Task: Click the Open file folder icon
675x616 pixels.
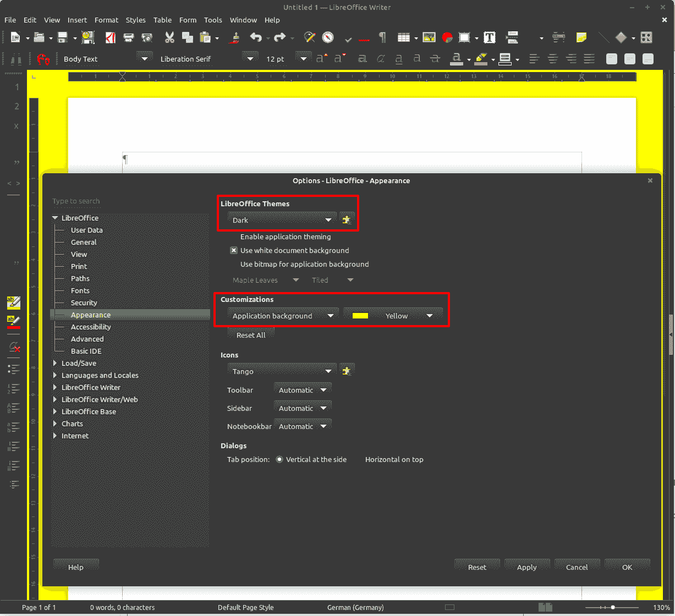Action: 39,37
